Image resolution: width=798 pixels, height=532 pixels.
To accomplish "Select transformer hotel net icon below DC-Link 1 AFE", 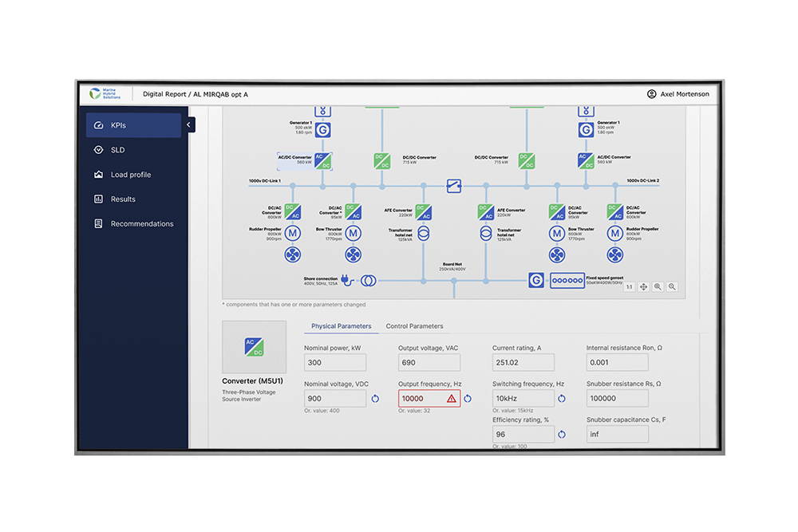I will pos(424,234).
